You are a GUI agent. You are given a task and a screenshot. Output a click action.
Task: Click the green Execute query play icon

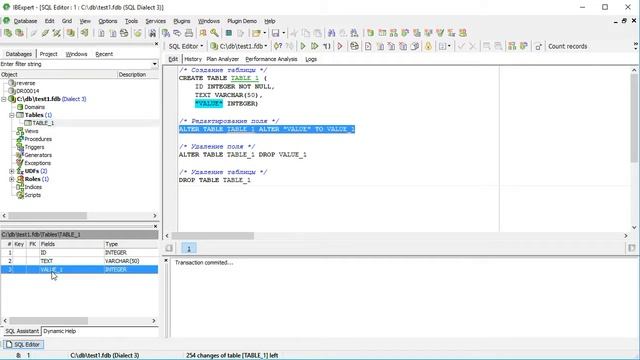pyautogui.click(x=303, y=47)
